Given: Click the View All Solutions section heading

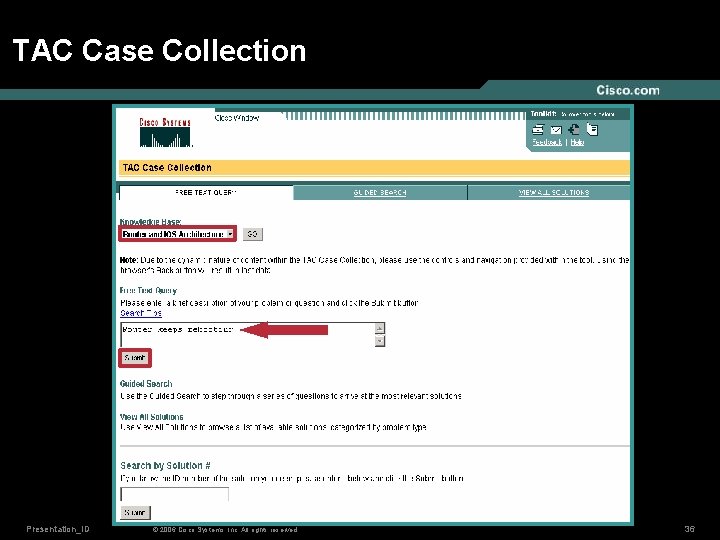Looking at the screenshot, I should 152,417.
